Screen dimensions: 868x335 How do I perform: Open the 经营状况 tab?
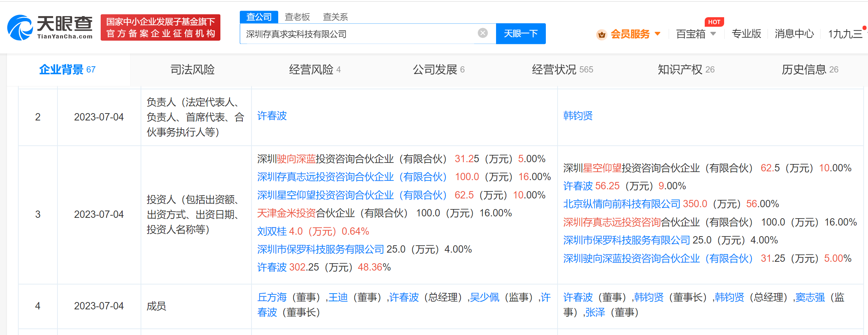point(563,70)
